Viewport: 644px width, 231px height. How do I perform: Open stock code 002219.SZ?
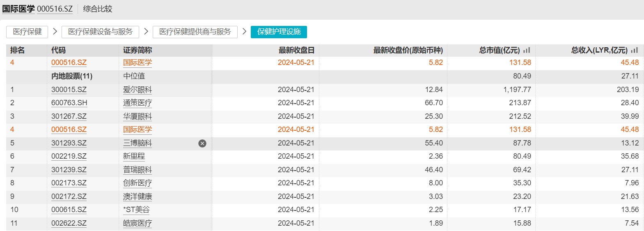[69, 156]
